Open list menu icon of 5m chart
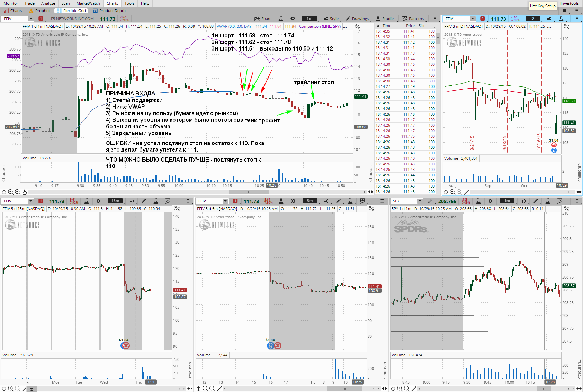The width and height of the screenshot is (583, 392). [x=382, y=201]
